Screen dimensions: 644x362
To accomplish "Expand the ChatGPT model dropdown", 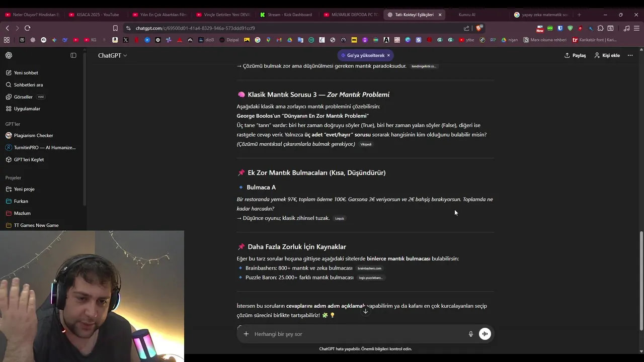I will pos(112,55).
